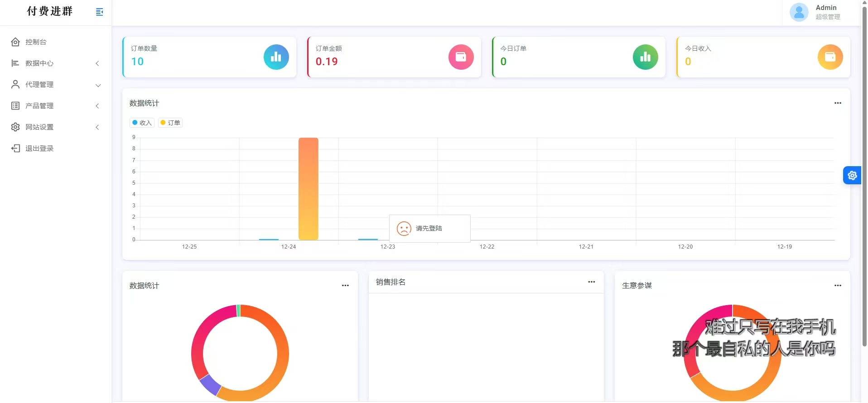The width and height of the screenshot is (868, 403).
Task: Open the blue settings gear floating button
Action: pyautogui.click(x=852, y=176)
